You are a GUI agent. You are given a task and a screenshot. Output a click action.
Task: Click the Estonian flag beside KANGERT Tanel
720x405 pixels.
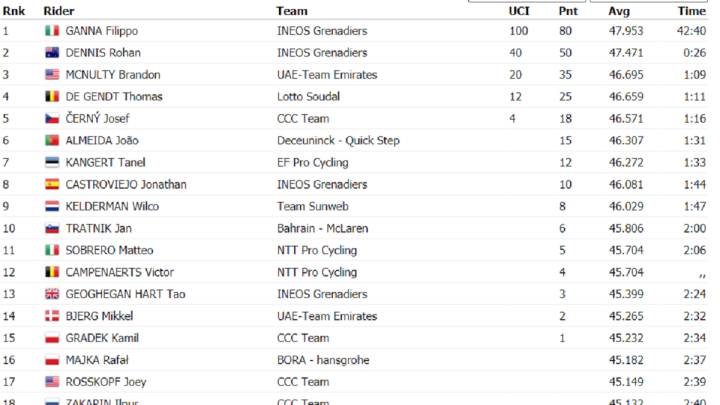click(x=52, y=163)
